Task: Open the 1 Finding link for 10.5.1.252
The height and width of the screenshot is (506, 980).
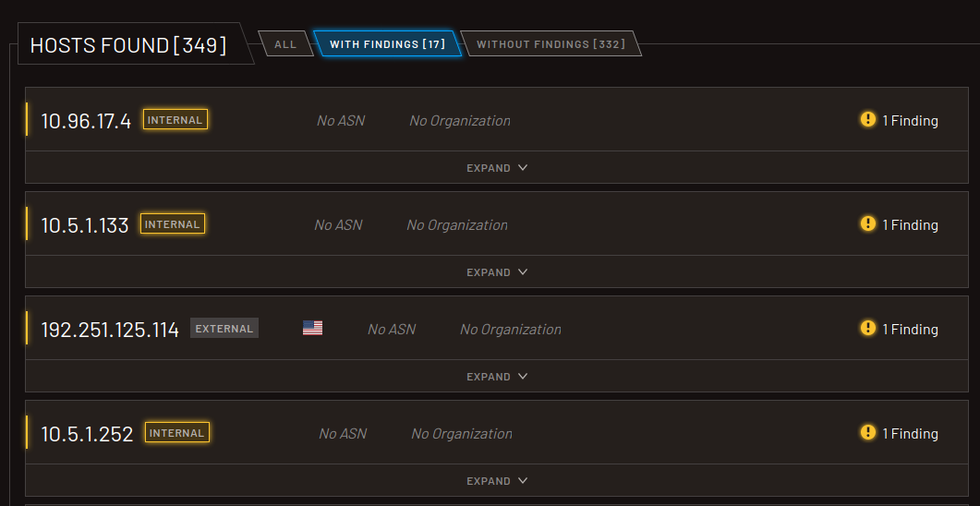Action: [x=910, y=434]
